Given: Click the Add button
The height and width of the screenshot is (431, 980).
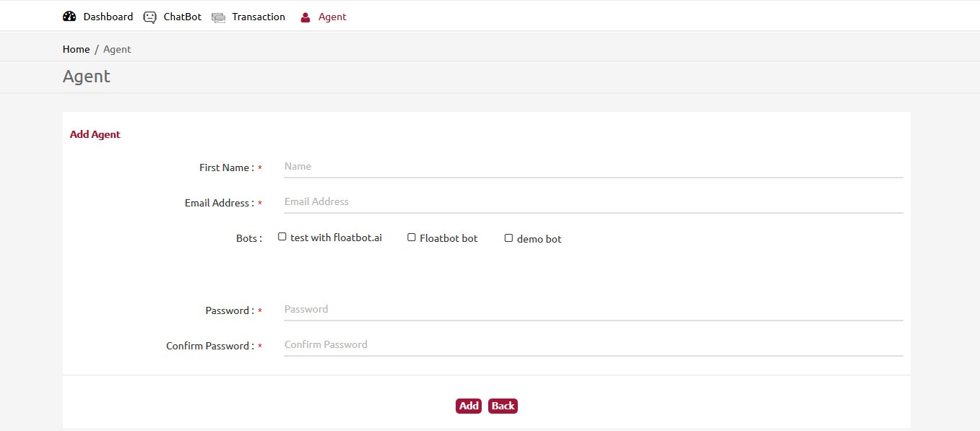Looking at the screenshot, I should tap(468, 406).
